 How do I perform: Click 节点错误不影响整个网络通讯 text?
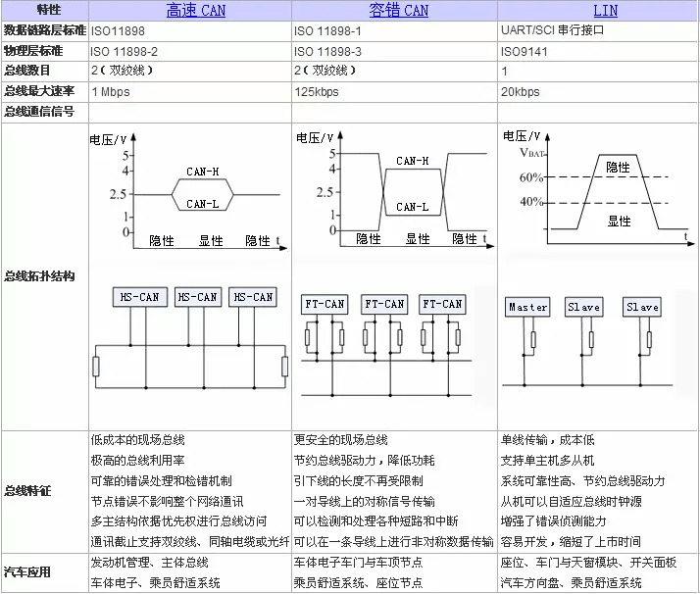pyautogui.click(x=167, y=501)
